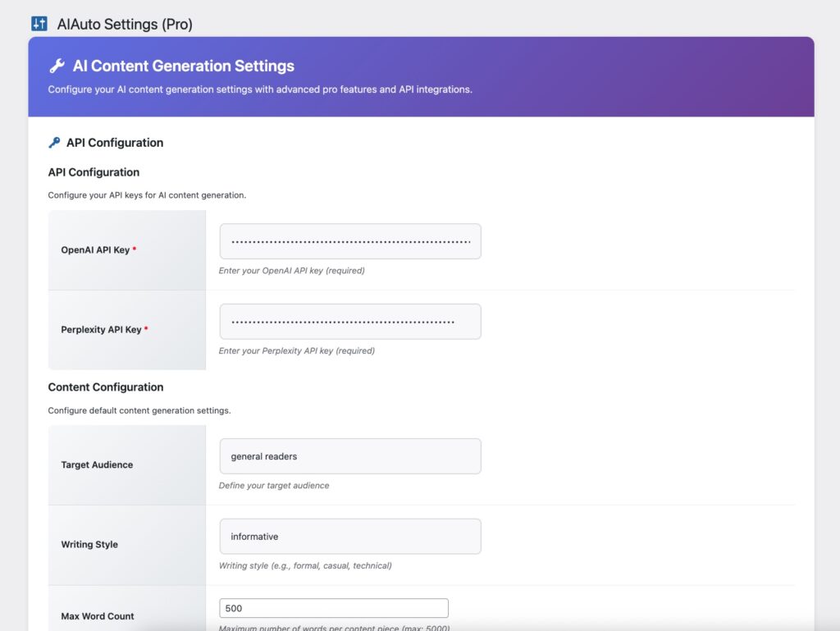The height and width of the screenshot is (631, 840).
Task: Click the Max Word Count label
Action: click(x=98, y=616)
